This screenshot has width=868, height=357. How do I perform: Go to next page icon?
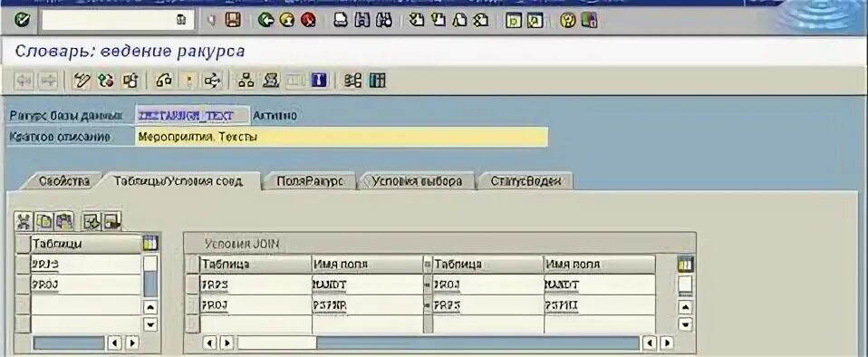[x=459, y=21]
